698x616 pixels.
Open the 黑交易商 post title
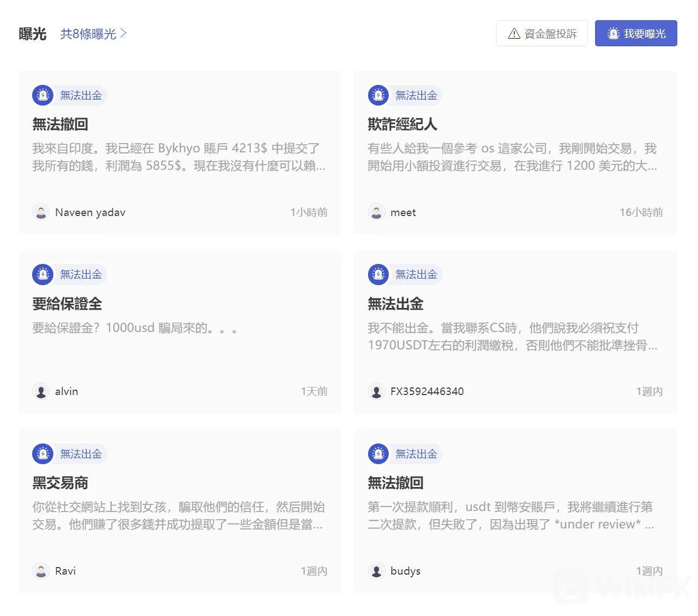point(60,483)
